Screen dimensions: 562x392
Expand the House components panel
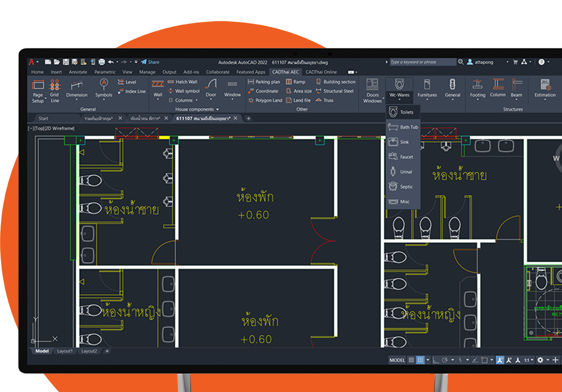pyautogui.click(x=197, y=109)
